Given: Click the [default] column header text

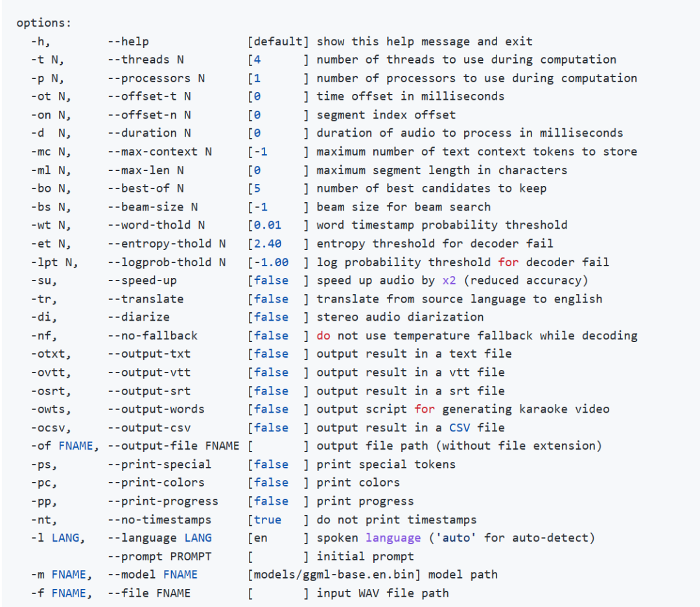Looking at the screenshot, I should [279, 41].
